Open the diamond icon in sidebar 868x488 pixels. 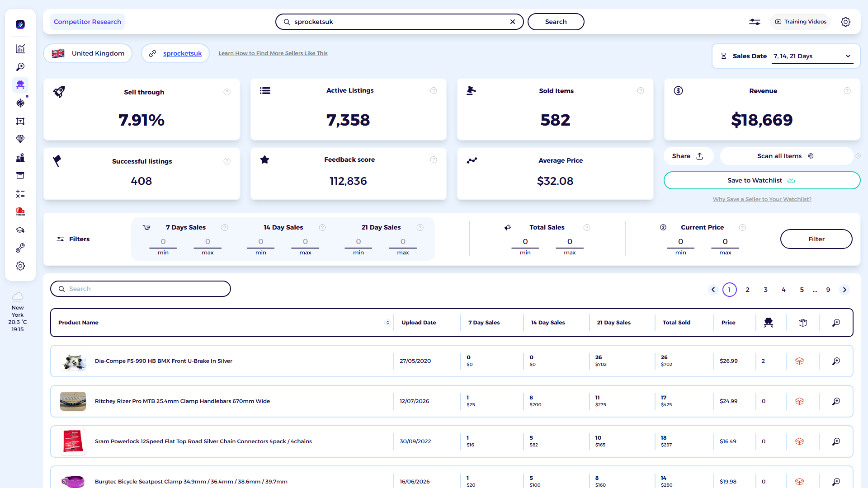[20, 139]
